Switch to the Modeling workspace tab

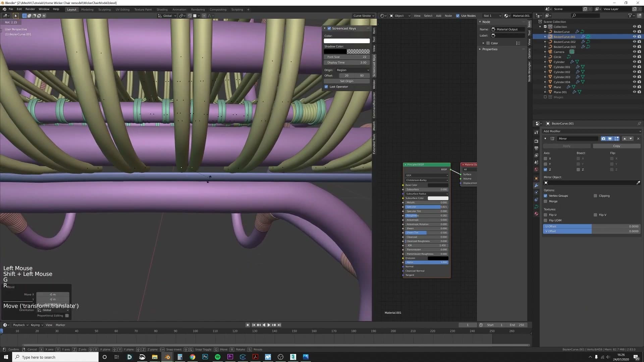coord(87,9)
